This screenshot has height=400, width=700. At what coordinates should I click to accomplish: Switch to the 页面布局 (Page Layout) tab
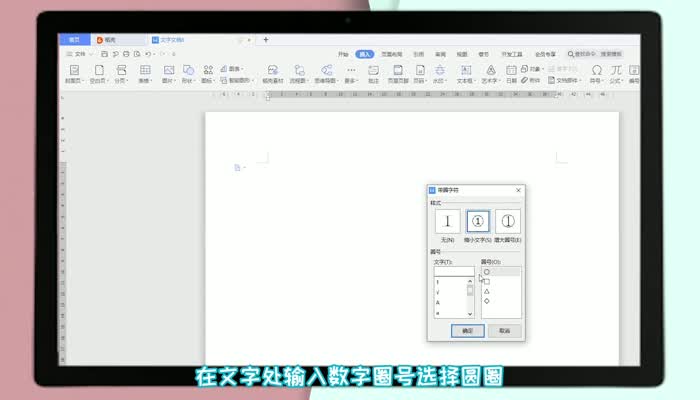pyautogui.click(x=392, y=54)
